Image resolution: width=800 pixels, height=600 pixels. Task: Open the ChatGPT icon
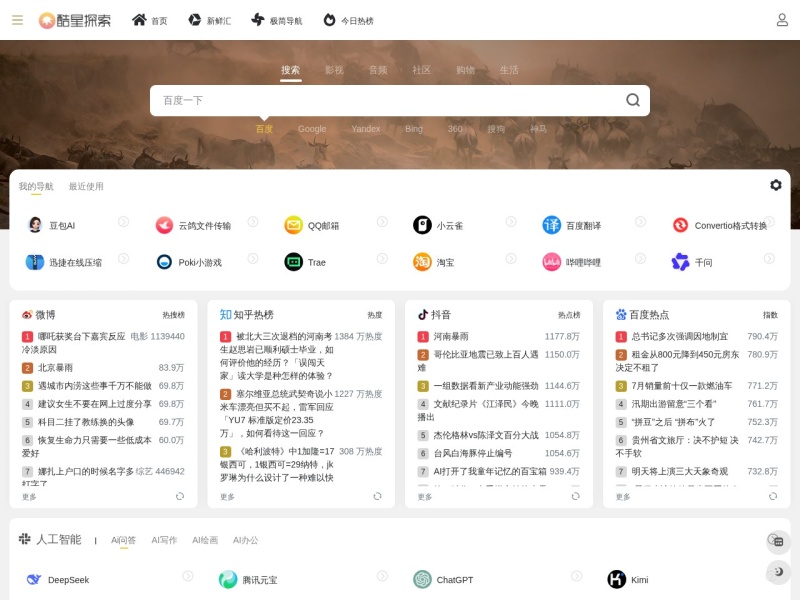point(422,580)
